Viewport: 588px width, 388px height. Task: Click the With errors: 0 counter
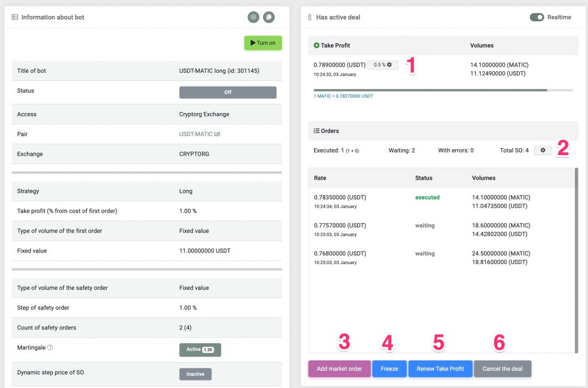pyautogui.click(x=455, y=150)
